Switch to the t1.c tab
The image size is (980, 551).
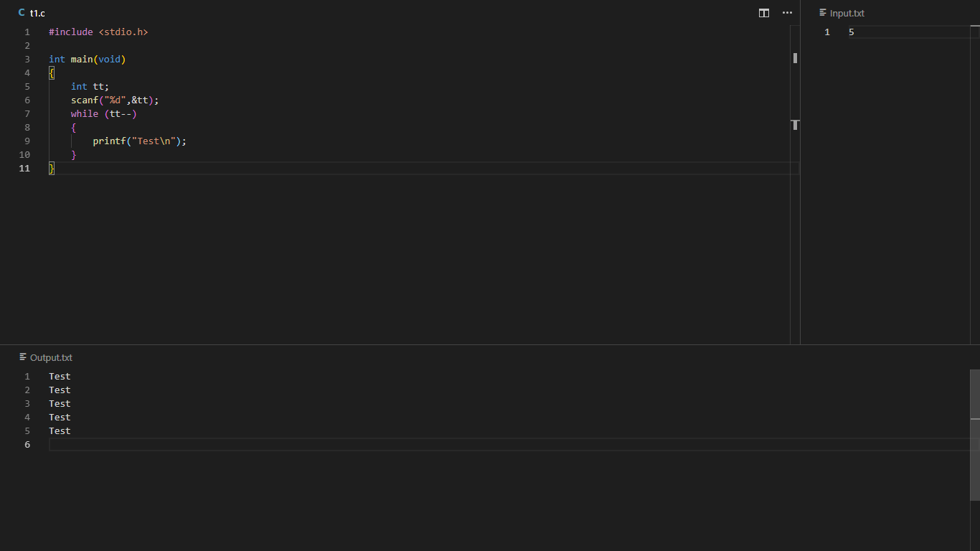coord(37,13)
